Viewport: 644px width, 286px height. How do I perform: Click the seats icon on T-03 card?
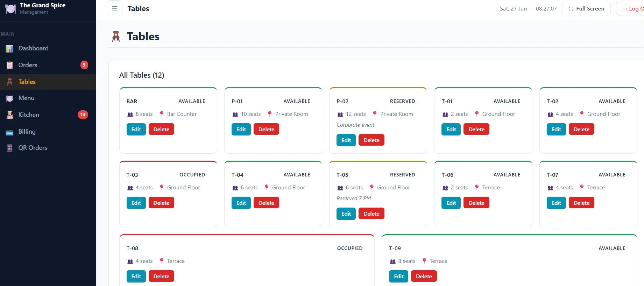(x=130, y=188)
